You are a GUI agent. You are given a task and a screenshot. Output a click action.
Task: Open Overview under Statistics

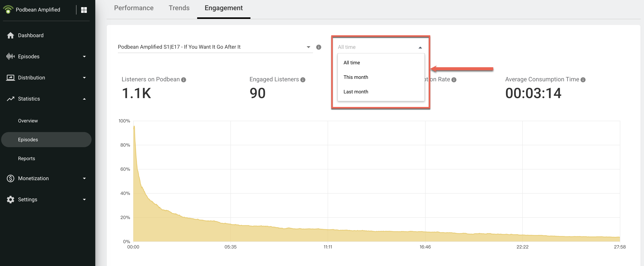[x=28, y=121]
